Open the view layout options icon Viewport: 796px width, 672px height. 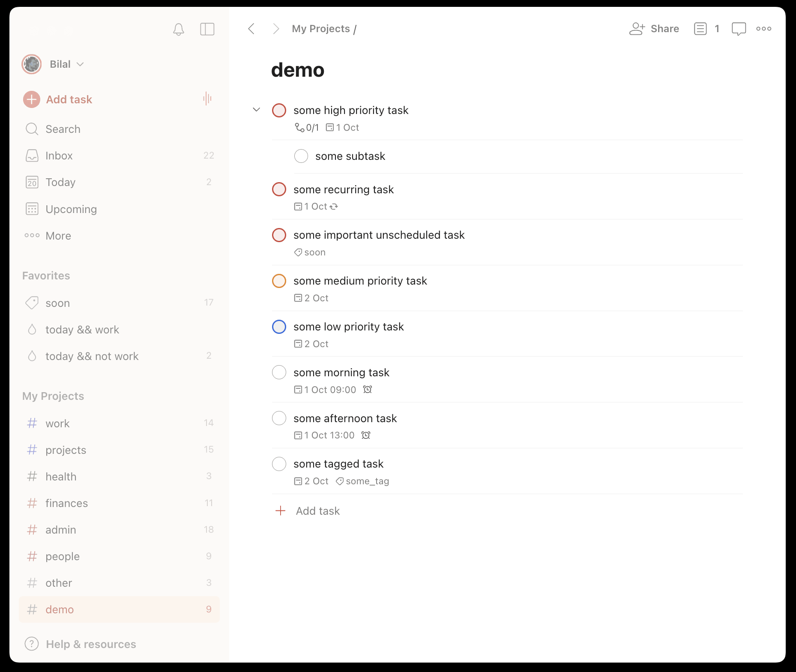tap(700, 29)
